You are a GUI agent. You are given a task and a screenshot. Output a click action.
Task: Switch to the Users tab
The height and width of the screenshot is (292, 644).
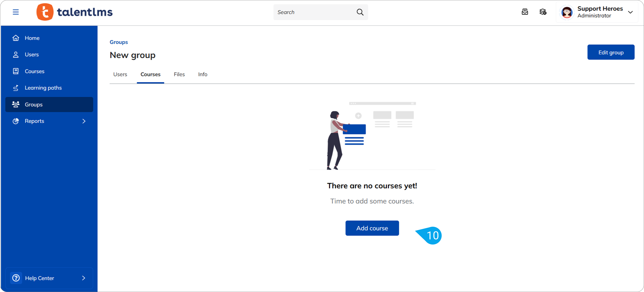[x=120, y=74]
